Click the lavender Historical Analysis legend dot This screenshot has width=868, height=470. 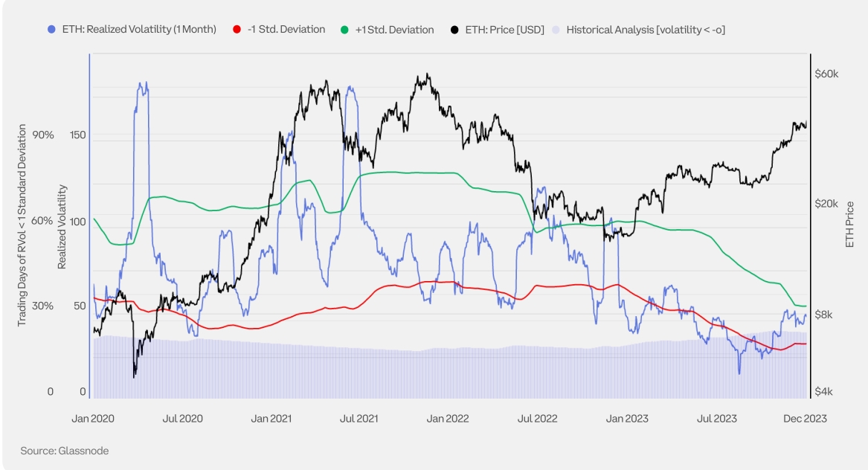(x=556, y=29)
